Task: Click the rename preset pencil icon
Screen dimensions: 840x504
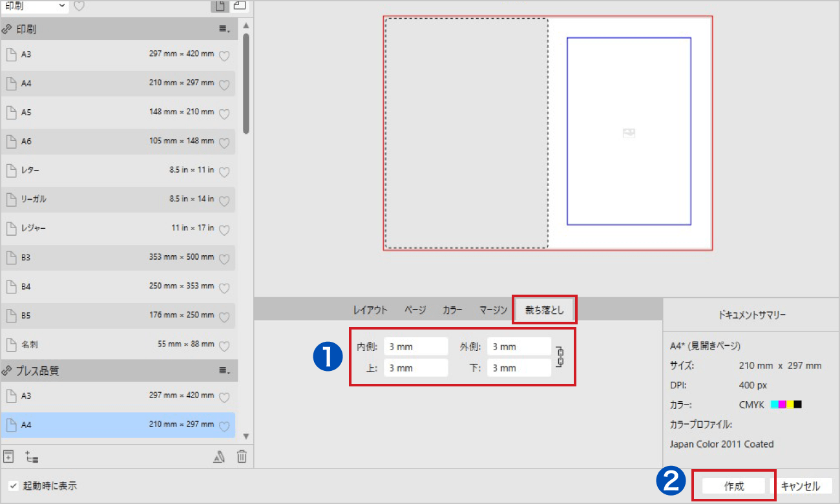Action: 219,457
